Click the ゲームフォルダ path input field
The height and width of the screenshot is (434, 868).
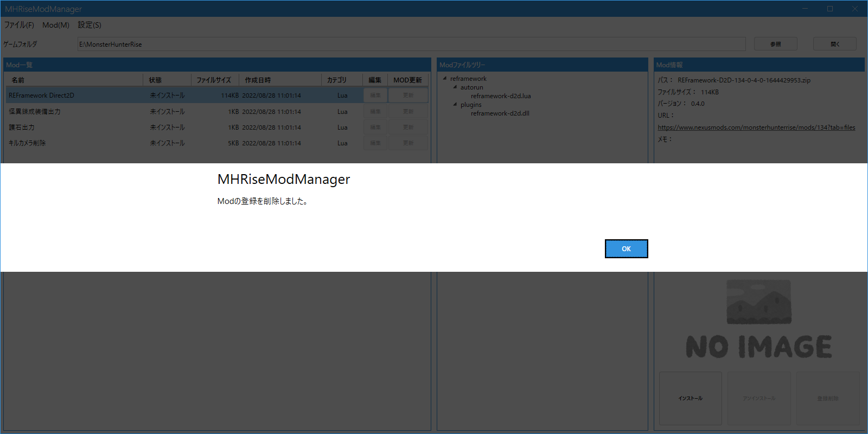[411, 44]
